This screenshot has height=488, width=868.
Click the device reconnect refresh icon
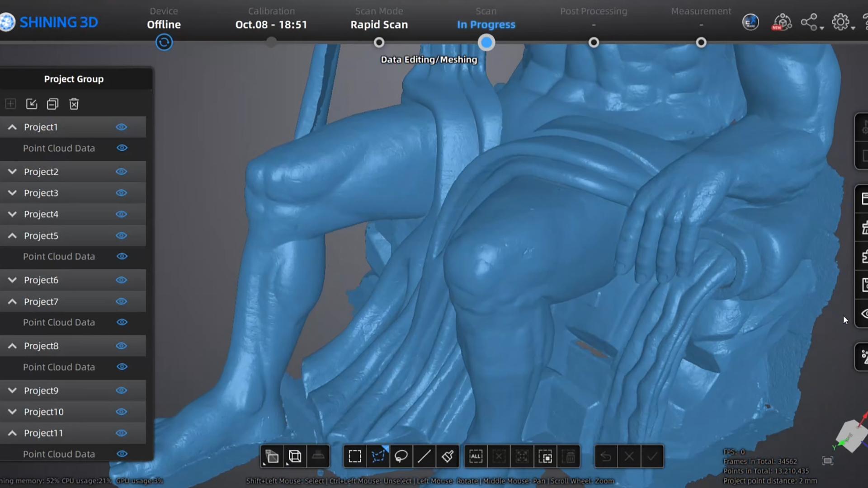[164, 42]
